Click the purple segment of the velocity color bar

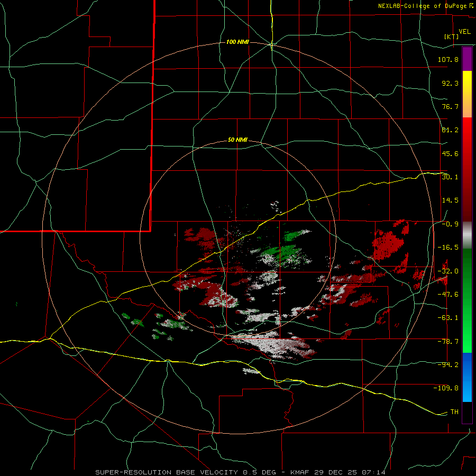(467, 59)
